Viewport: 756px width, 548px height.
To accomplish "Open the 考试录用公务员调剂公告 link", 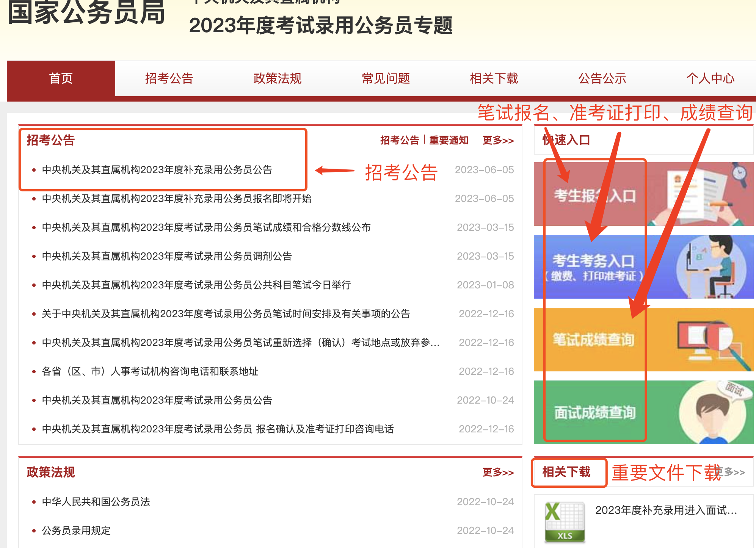I will [167, 256].
